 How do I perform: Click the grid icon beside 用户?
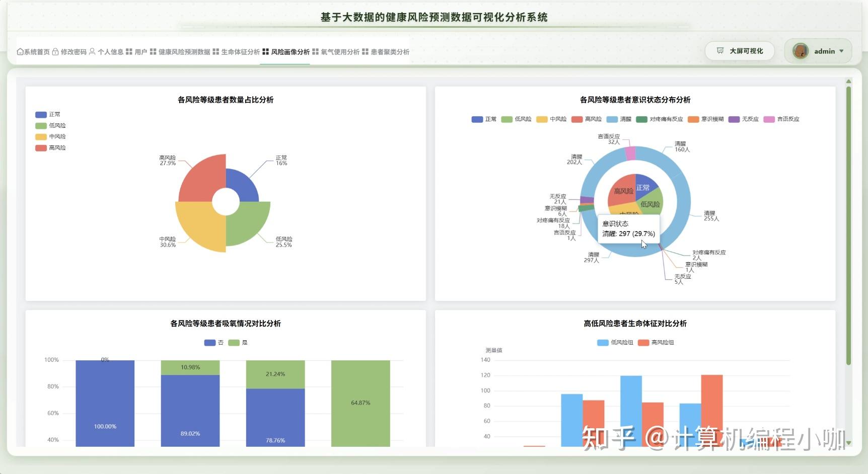pos(129,52)
